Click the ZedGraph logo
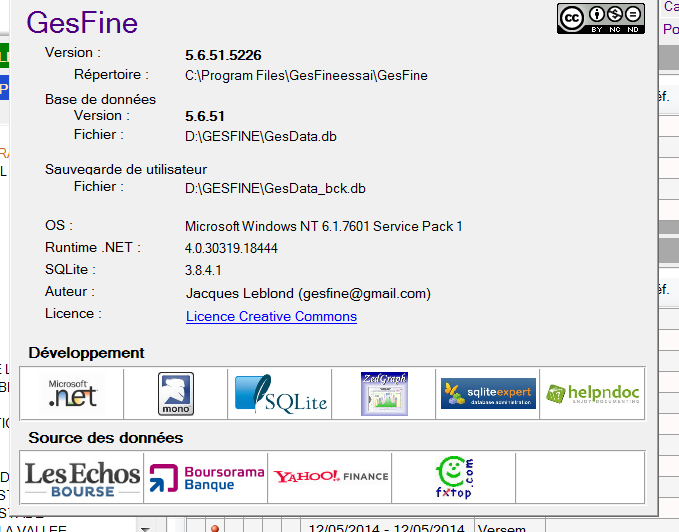 385,394
